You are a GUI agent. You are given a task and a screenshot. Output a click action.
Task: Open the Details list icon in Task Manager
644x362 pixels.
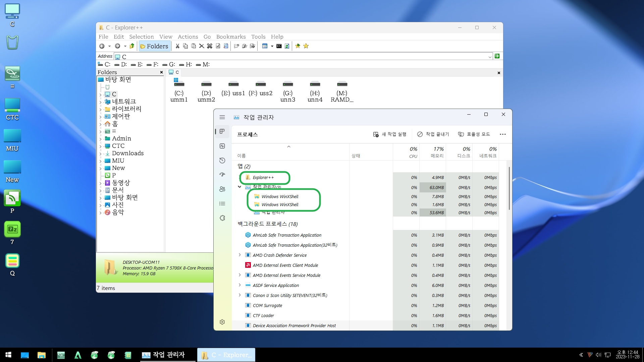click(222, 203)
